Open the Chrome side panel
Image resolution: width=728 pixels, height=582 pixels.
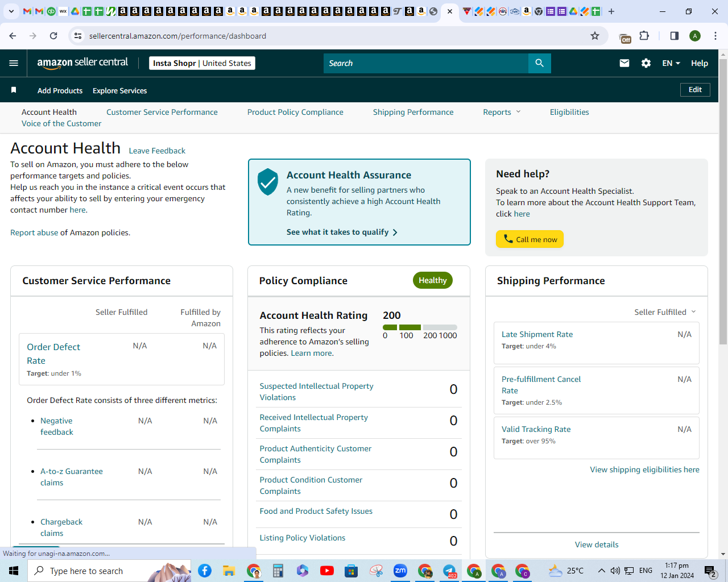point(675,36)
